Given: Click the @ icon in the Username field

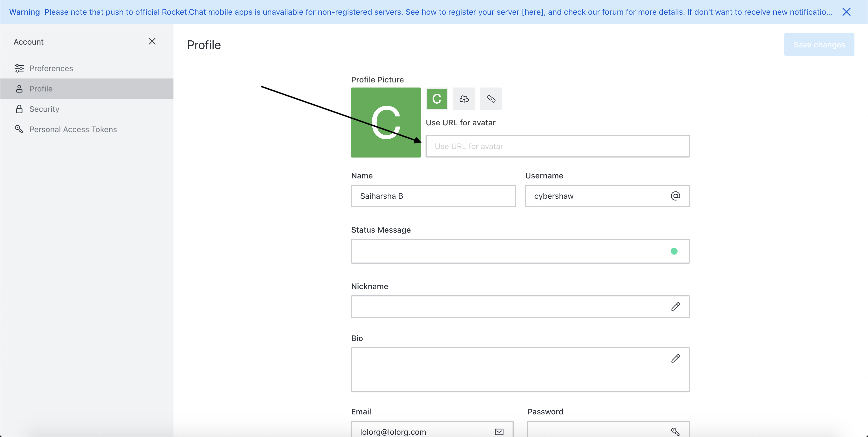Looking at the screenshot, I should click(x=675, y=196).
